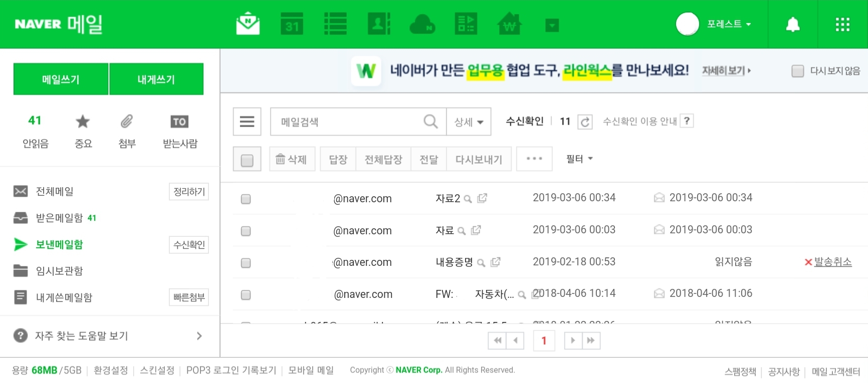This screenshot has height=383, width=868.
Task: Check the FW: 자동차 mail checkbox
Action: (x=246, y=295)
